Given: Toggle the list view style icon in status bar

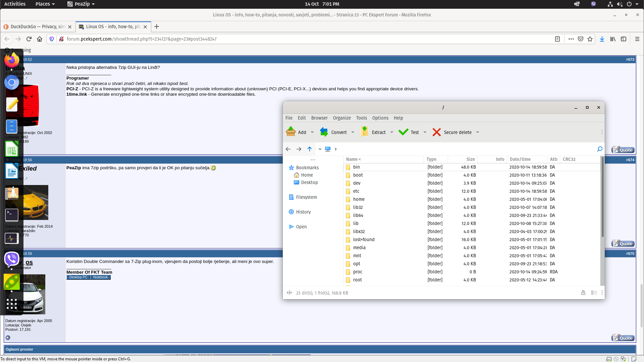Looking at the screenshot, I should coord(594,293).
